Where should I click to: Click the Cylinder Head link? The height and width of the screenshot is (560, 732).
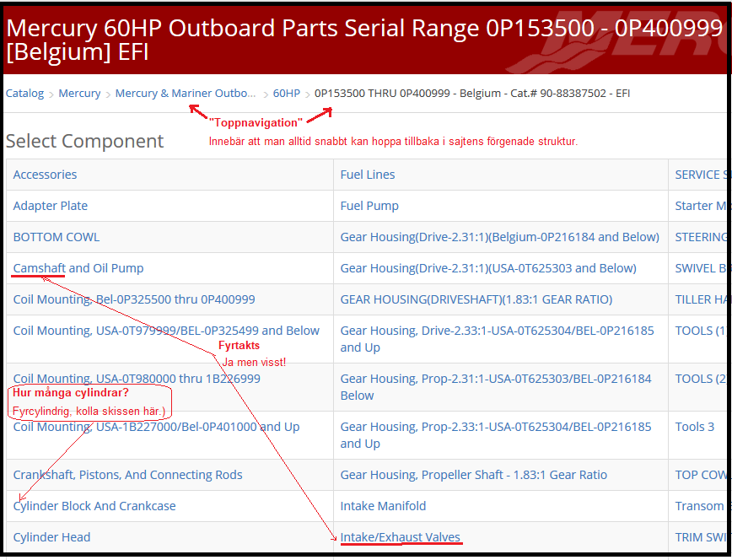click(x=51, y=537)
